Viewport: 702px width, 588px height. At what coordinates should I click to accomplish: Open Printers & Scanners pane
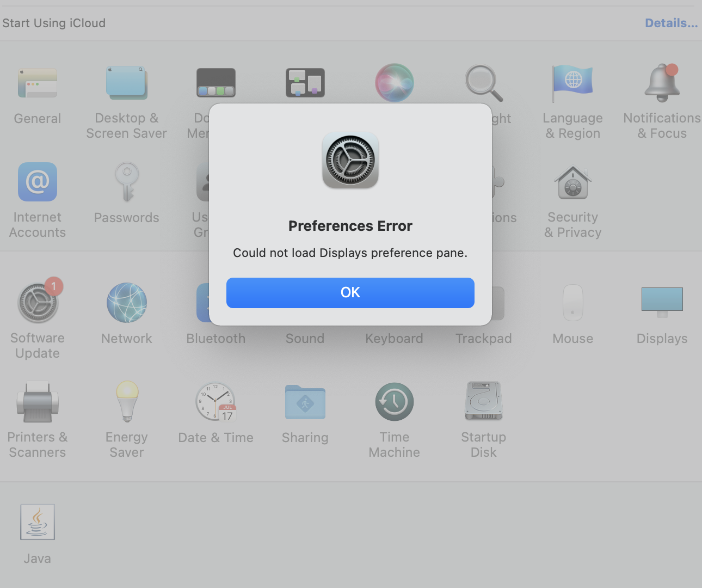point(38,402)
